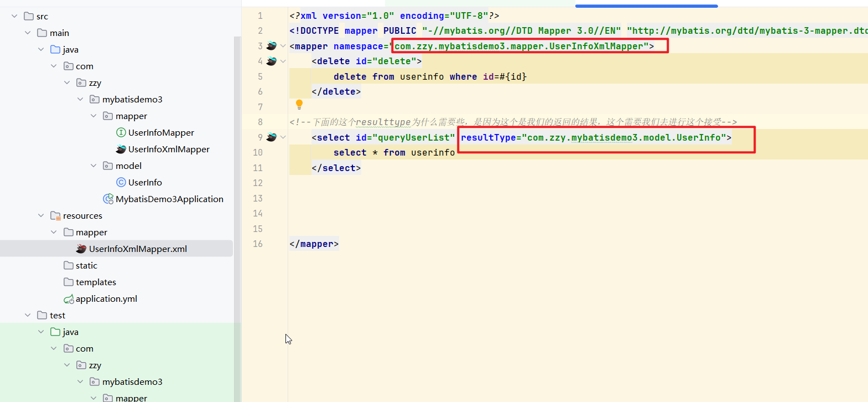Fold the delete block on line 4

point(283,61)
